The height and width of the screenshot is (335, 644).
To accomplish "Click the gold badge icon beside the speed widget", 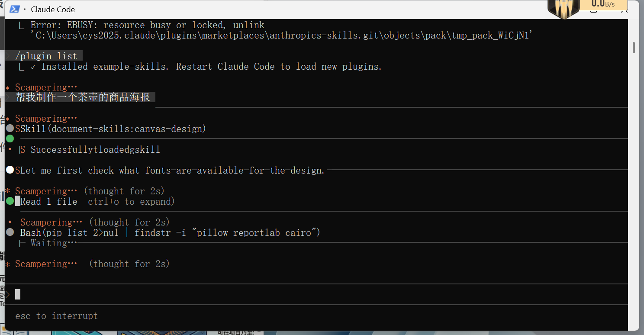I will [563, 9].
